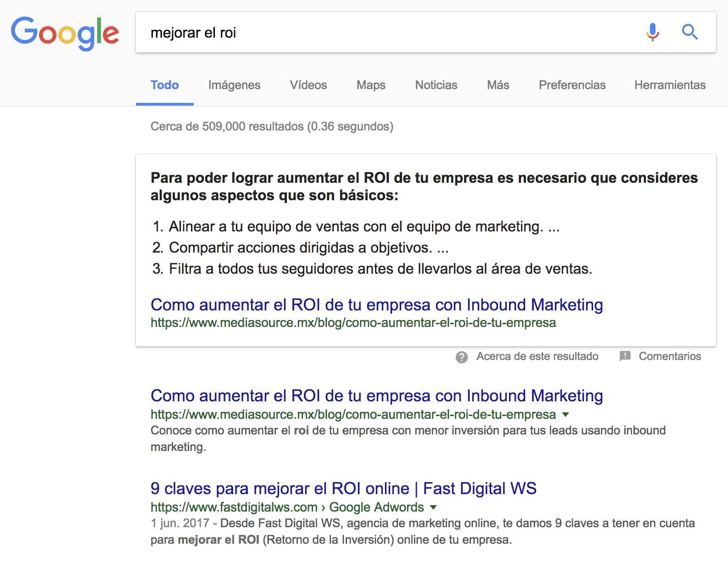
Task: Click the question mark help icon
Action: point(462,357)
